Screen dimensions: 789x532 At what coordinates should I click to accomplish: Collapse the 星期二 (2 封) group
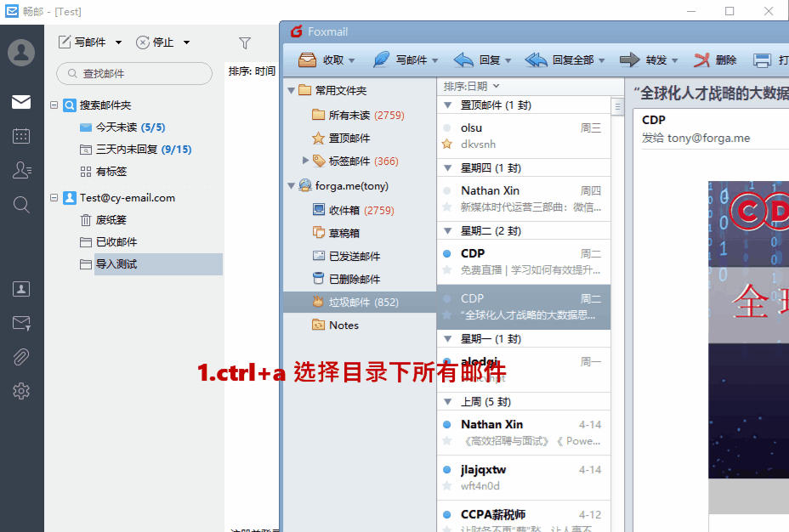[x=447, y=231]
